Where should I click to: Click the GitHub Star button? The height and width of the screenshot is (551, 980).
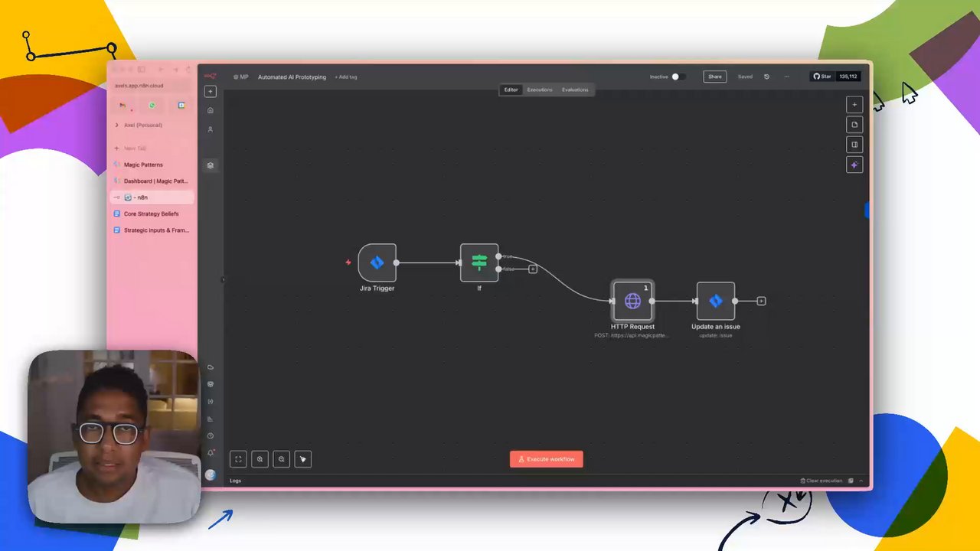[822, 77]
